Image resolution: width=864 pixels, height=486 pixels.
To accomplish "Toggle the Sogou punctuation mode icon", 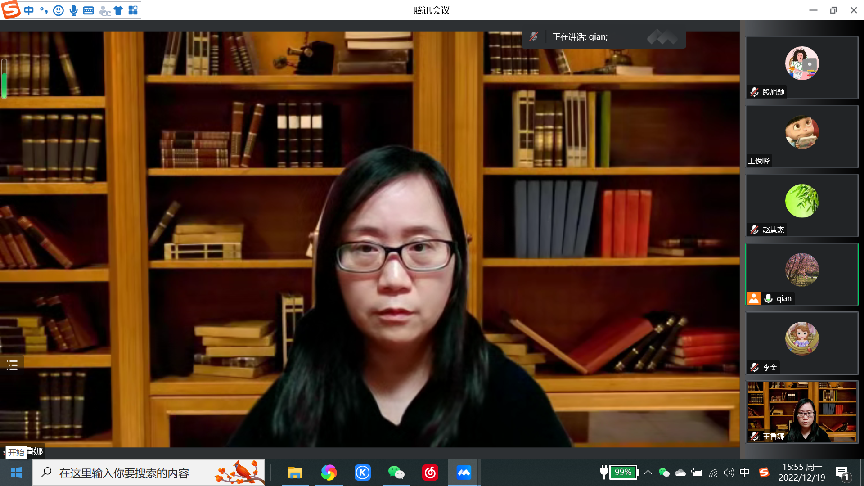I will point(44,11).
